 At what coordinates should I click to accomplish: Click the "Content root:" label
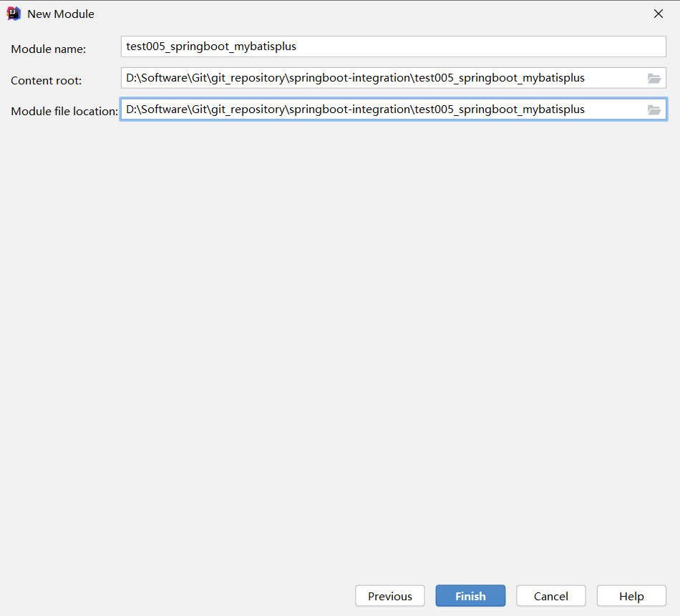[x=47, y=81]
